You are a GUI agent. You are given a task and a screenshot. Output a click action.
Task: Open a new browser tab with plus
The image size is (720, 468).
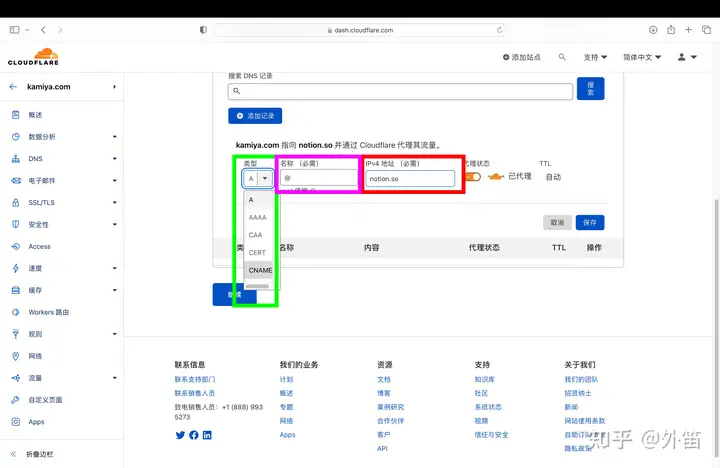[688, 30]
